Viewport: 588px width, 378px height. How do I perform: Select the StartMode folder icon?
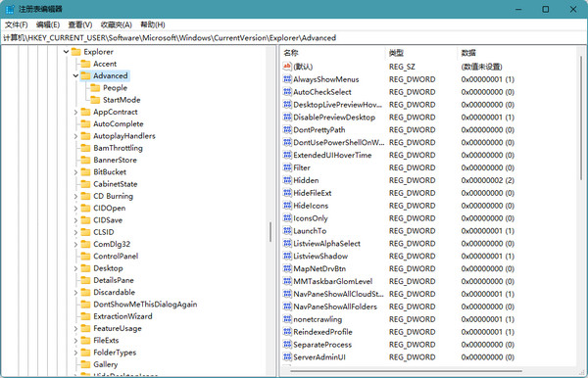[95, 100]
